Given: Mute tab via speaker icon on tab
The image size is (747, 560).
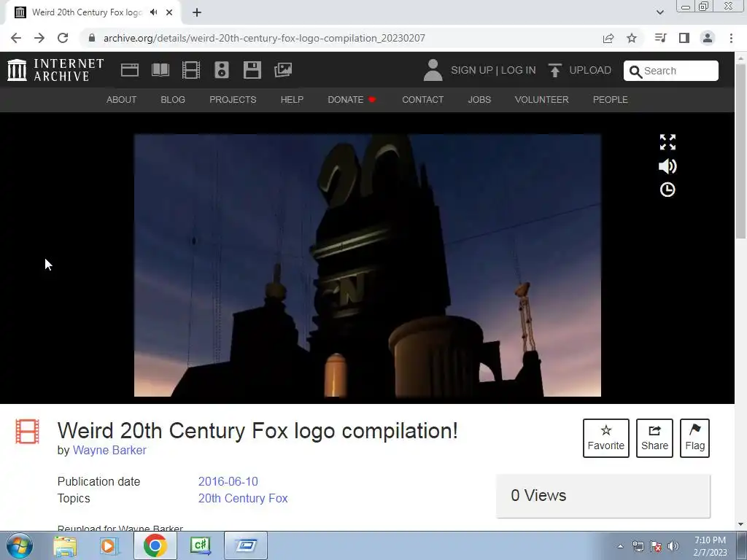Looking at the screenshot, I should [x=153, y=12].
